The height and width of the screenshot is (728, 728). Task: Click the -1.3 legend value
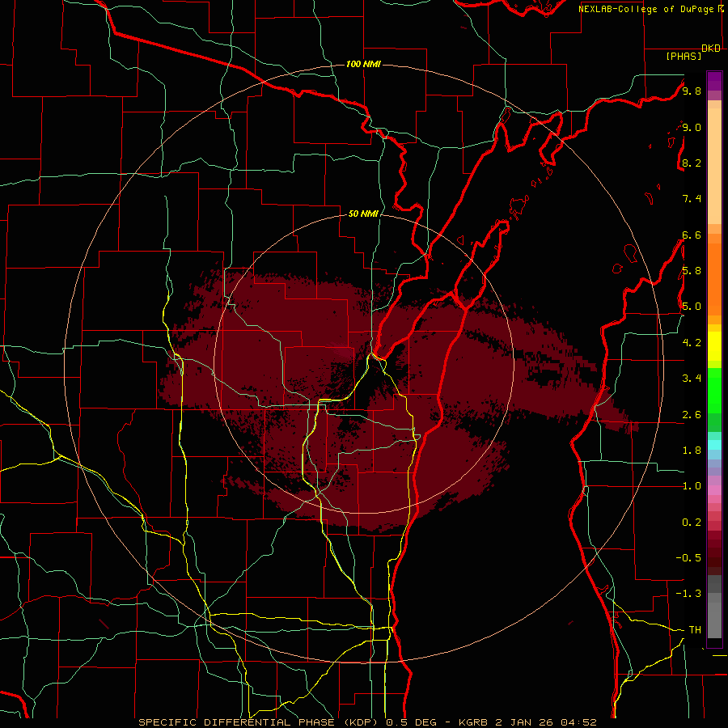(688, 594)
